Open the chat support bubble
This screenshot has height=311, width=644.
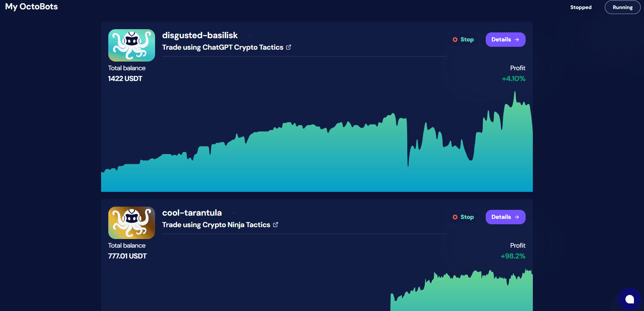[630, 299]
